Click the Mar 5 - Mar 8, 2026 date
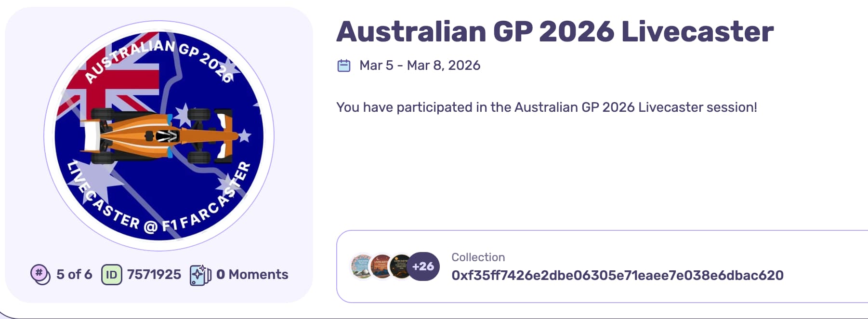This screenshot has width=868, height=319. (x=420, y=66)
